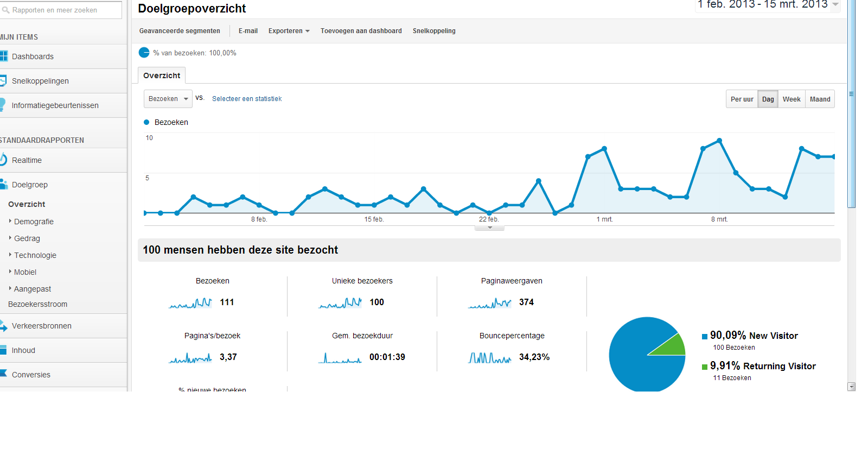
Task: Switch graph to Maand view
Action: pos(820,99)
